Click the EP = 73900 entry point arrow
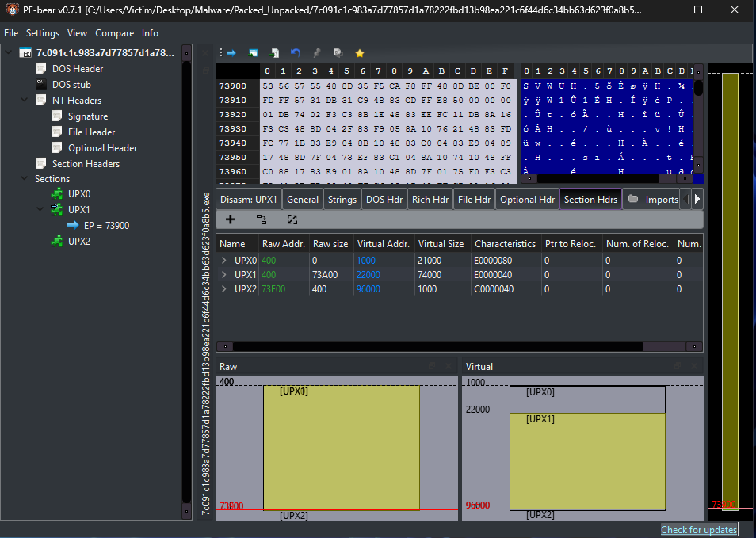 (72, 226)
